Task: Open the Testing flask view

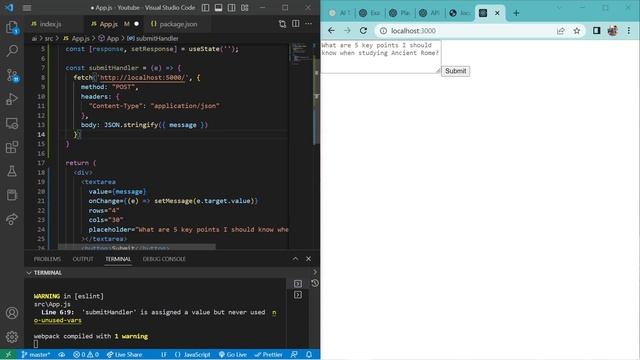Action: (12, 171)
